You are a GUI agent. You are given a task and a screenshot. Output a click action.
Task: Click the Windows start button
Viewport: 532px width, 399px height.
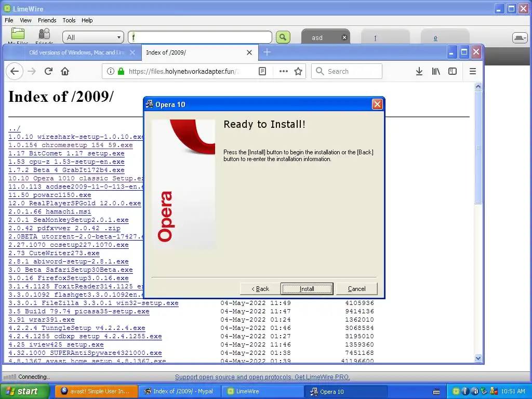pyautogui.click(x=24, y=392)
